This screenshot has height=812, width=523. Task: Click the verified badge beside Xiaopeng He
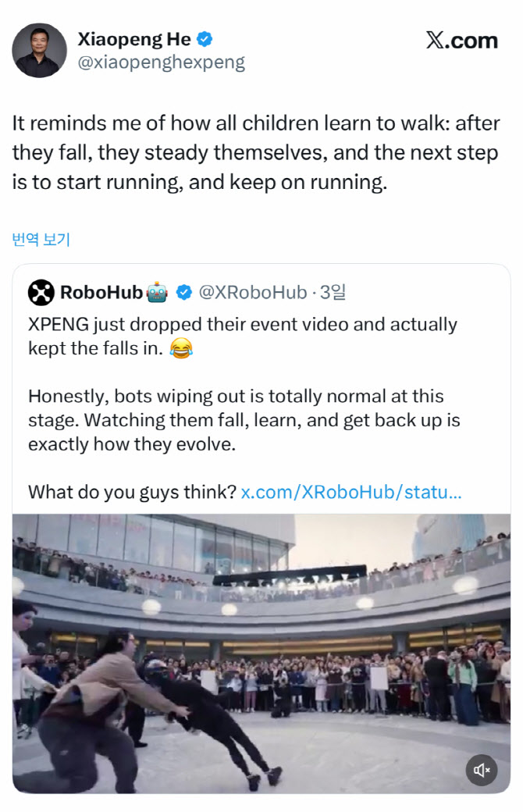205,39
